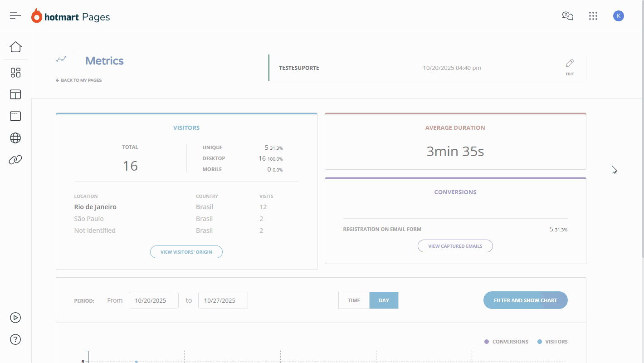Switch chart grouping to DAY

(x=384, y=300)
